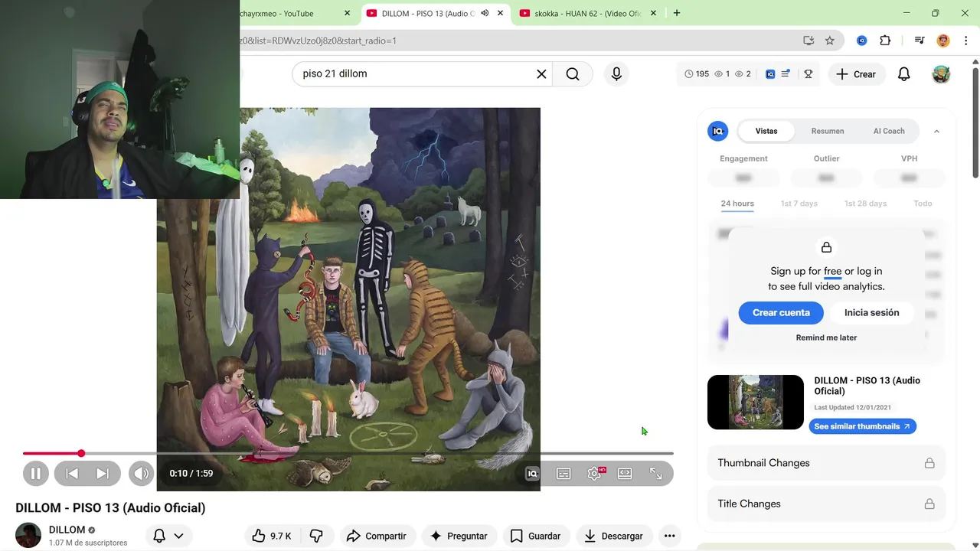This screenshot has height=551, width=980.
Task: Collapse the vidIQ panel chevron
Action: [x=936, y=131]
